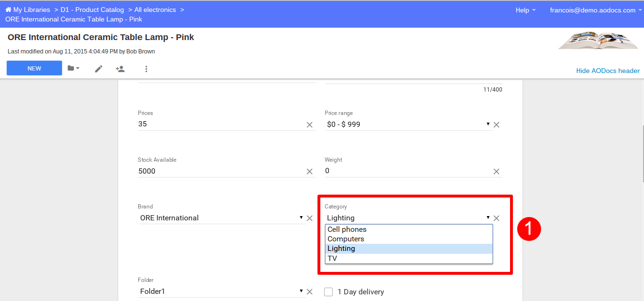The image size is (644, 301).
Task: Open All electronics breadcrumb
Action: [x=155, y=10]
